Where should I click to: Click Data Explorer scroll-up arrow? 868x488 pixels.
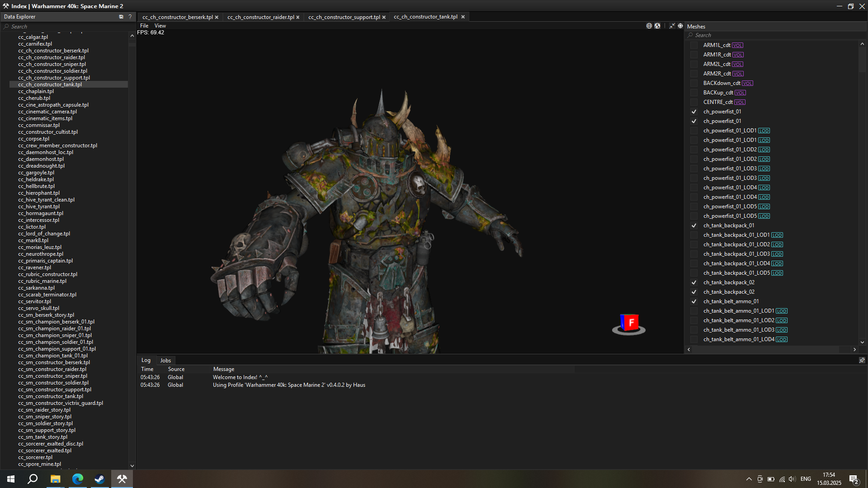tap(132, 36)
